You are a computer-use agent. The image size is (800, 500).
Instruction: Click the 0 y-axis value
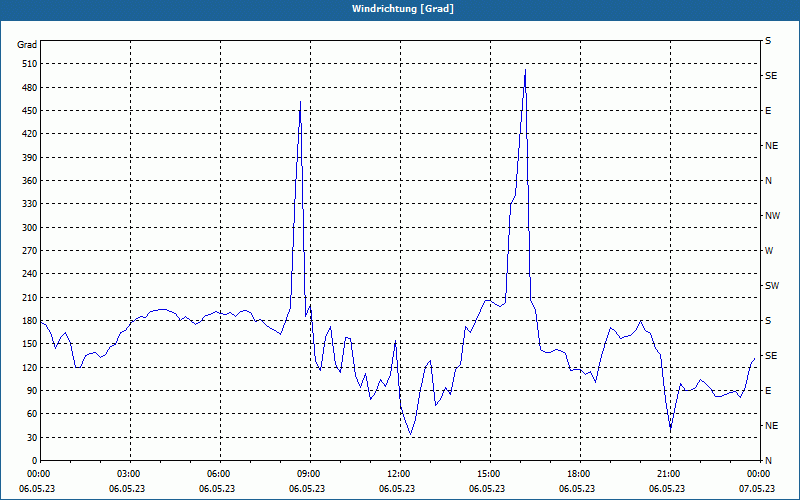[34, 461]
